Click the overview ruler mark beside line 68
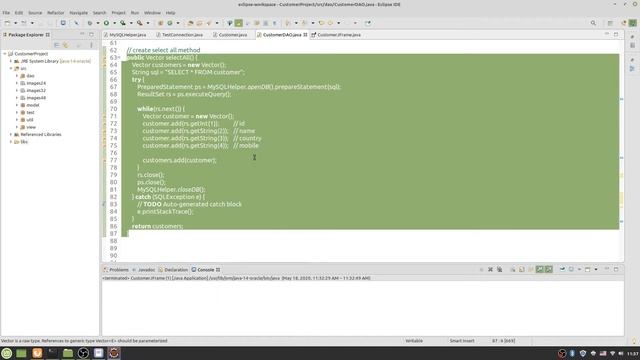Screen dimensions: 640x360 click(621, 99)
